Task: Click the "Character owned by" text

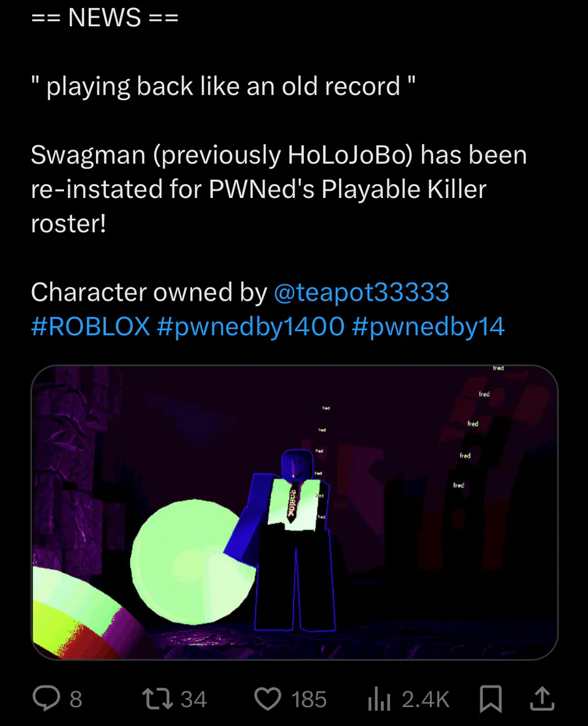Action: pos(149,292)
